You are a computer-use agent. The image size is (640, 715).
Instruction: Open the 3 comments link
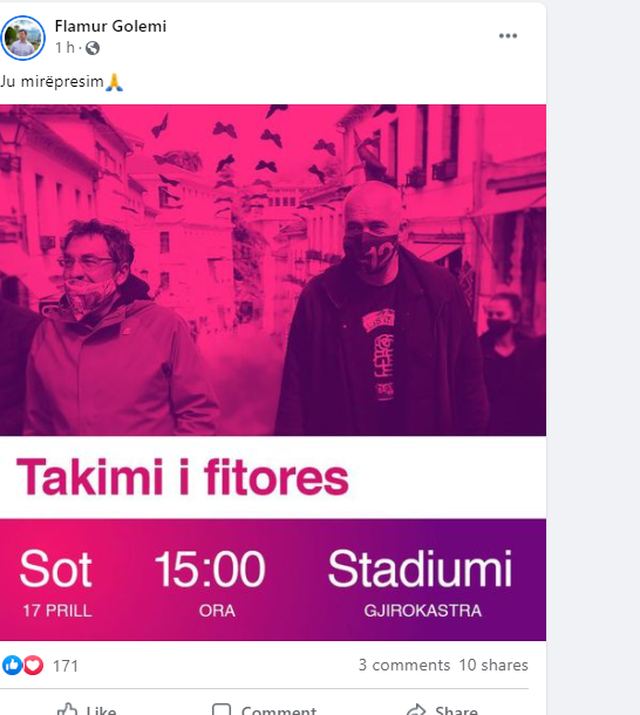point(404,665)
